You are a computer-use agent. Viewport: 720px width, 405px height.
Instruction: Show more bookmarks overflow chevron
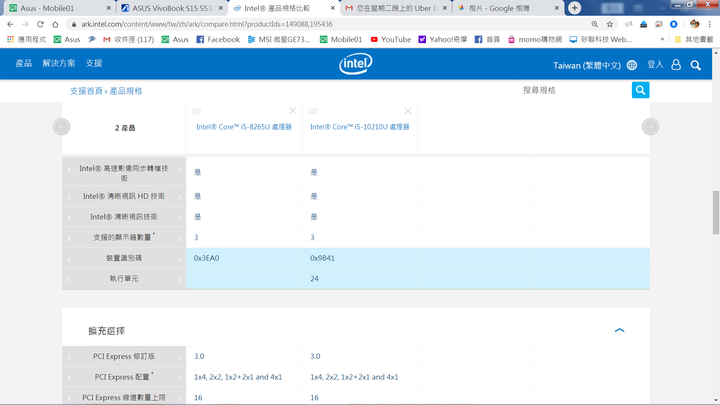point(662,39)
